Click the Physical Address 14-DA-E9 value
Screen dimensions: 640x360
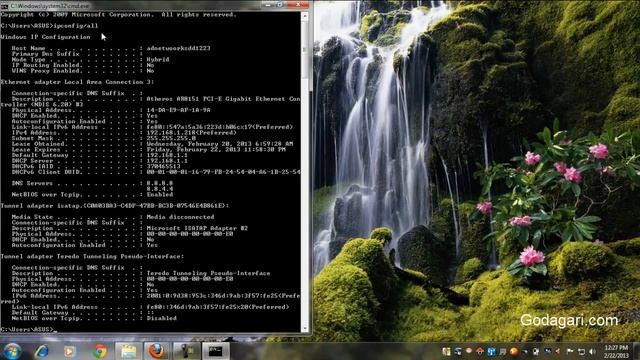[x=178, y=110]
